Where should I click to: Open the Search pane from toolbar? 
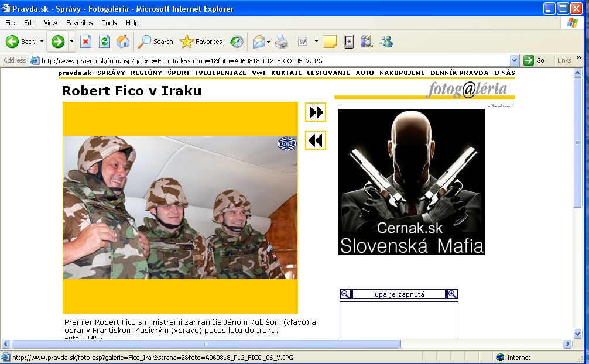click(x=155, y=42)
